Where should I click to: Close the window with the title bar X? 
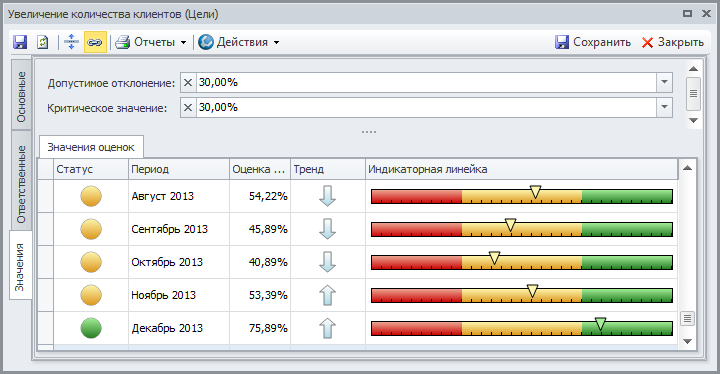coord(707,14)
